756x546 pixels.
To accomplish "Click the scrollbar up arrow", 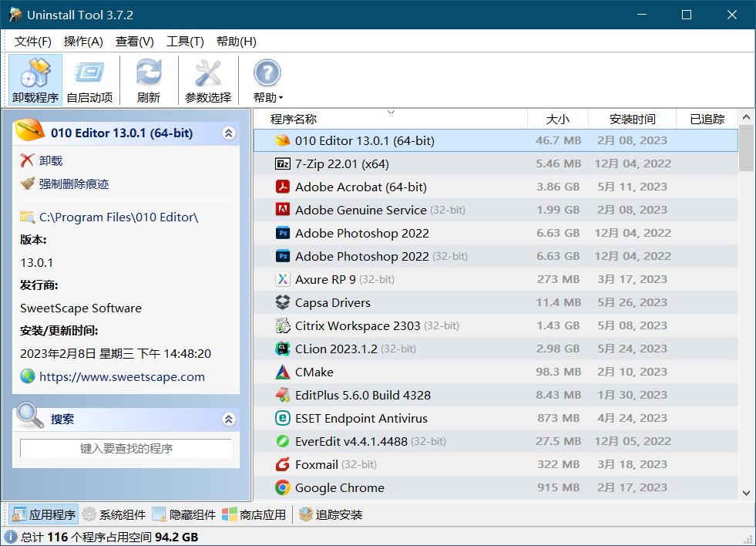I will [746, 117].
